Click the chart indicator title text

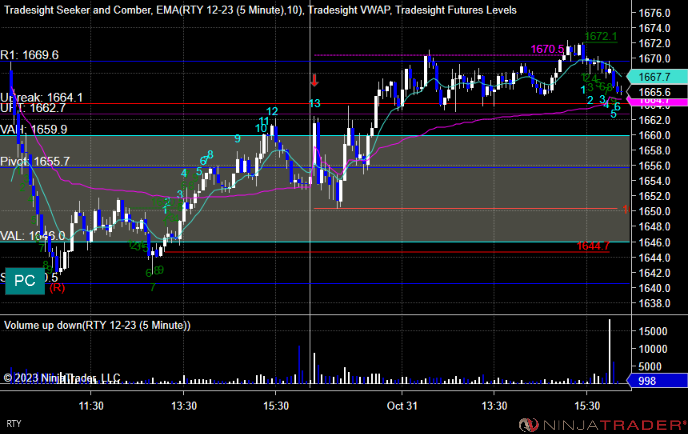pos(260,10)
